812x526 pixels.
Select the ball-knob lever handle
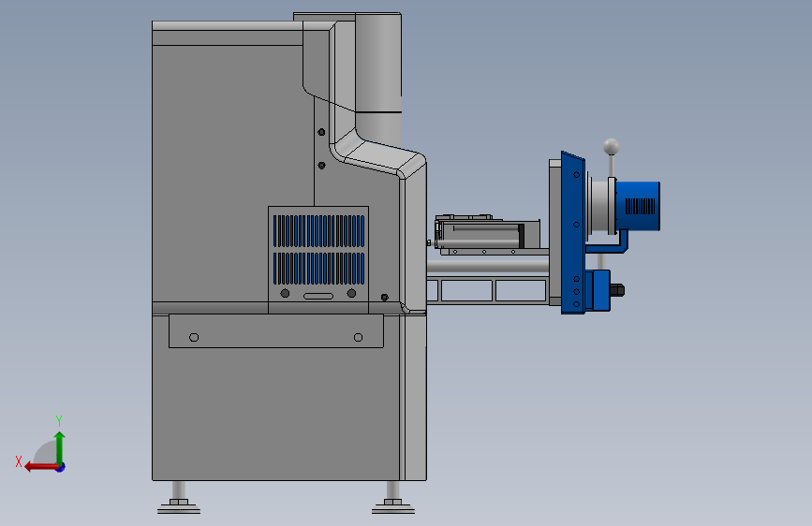pyautogui.click(x=611, y=157)
